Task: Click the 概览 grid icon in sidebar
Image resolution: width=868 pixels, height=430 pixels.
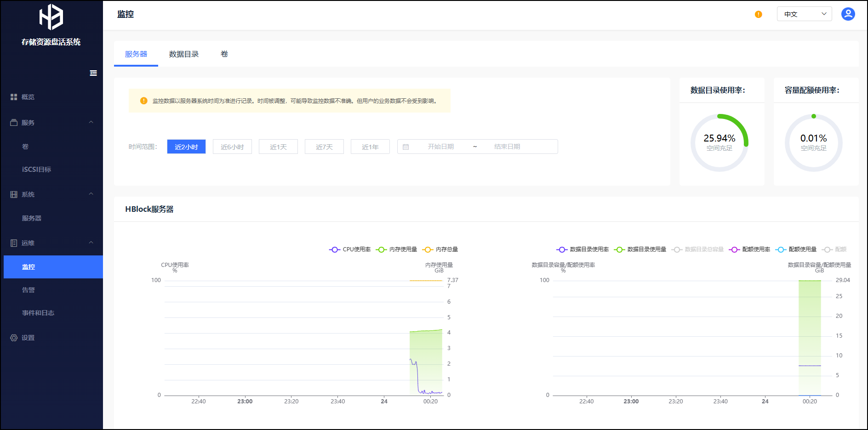Action: [14, 97]
